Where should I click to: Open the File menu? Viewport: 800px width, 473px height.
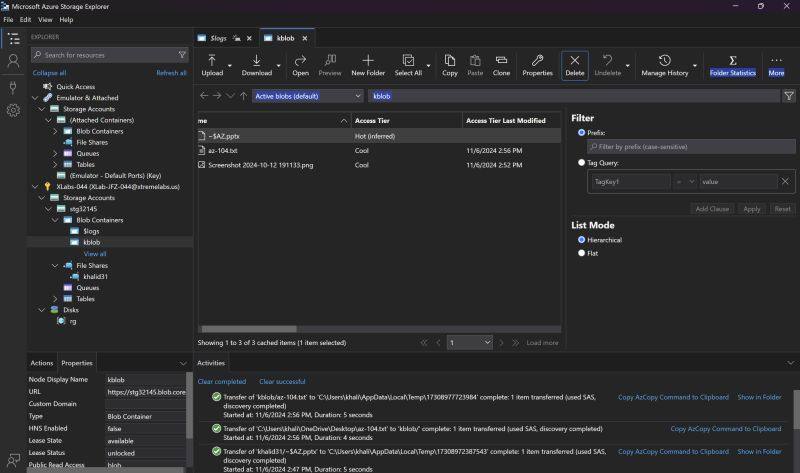point(8,19)
